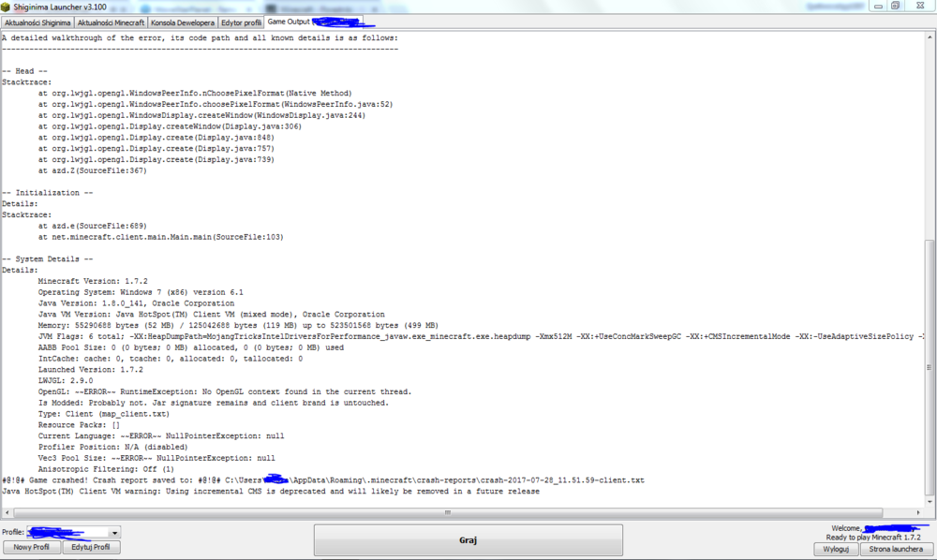Minimize the Shiginima Launcher window

tap(878, 6)
